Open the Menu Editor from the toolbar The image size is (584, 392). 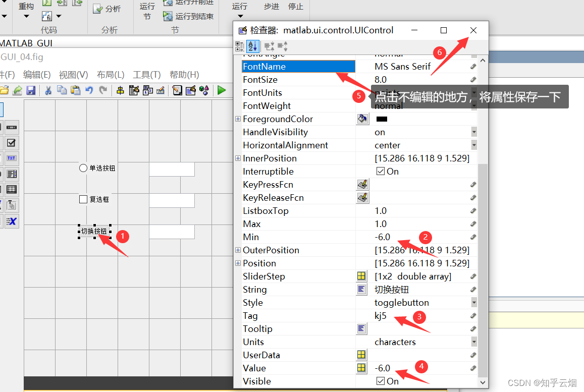[133, 90]
